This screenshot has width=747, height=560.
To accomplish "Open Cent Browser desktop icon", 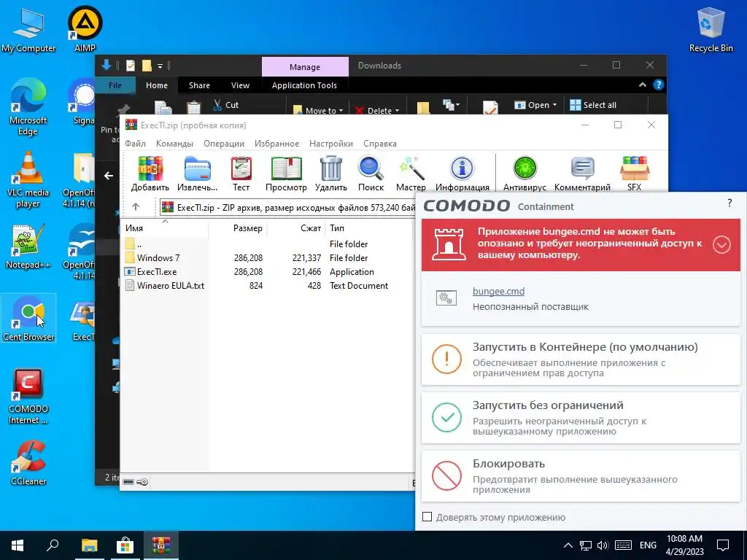I will point(28,318).
